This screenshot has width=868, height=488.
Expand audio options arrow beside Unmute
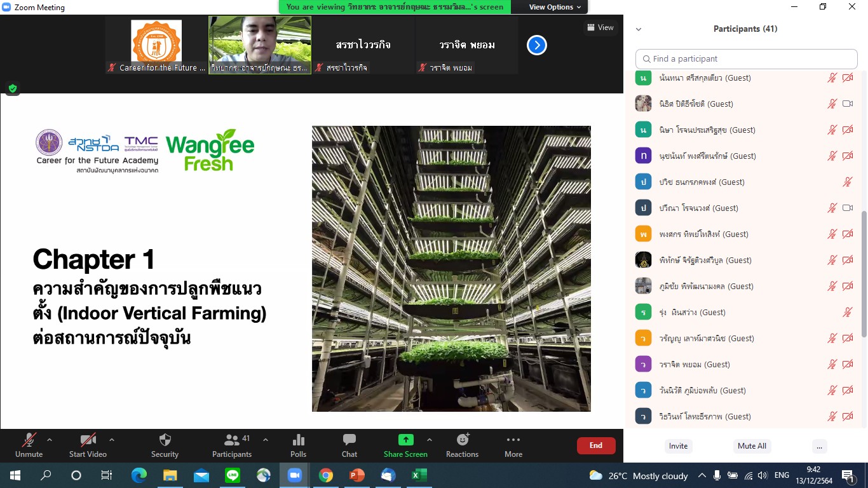(x=50, y=440)
